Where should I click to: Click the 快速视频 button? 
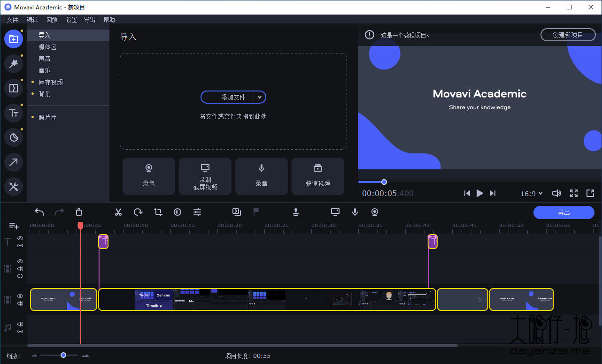pyautogui.click(x=318, y=176)
